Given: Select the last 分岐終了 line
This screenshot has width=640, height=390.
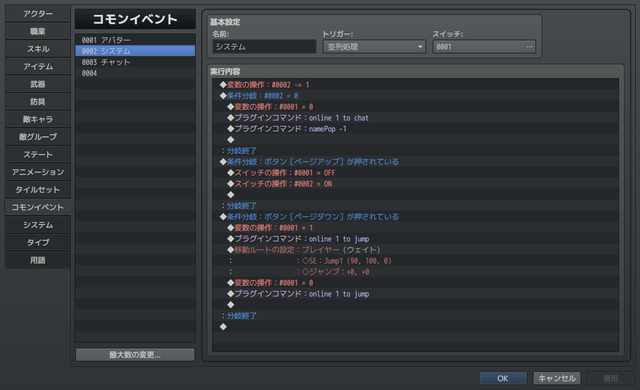Looking at the screenshot, I should click(416, 316).
